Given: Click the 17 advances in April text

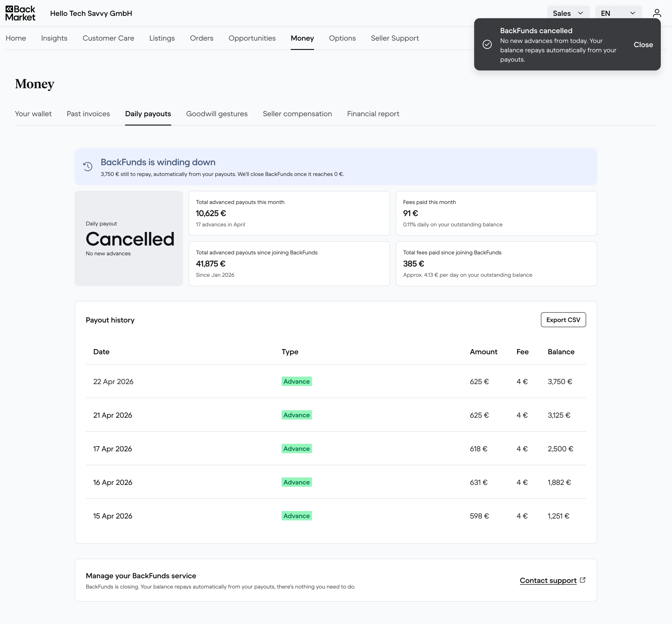Looking at the screenshot, I should 220,224.
